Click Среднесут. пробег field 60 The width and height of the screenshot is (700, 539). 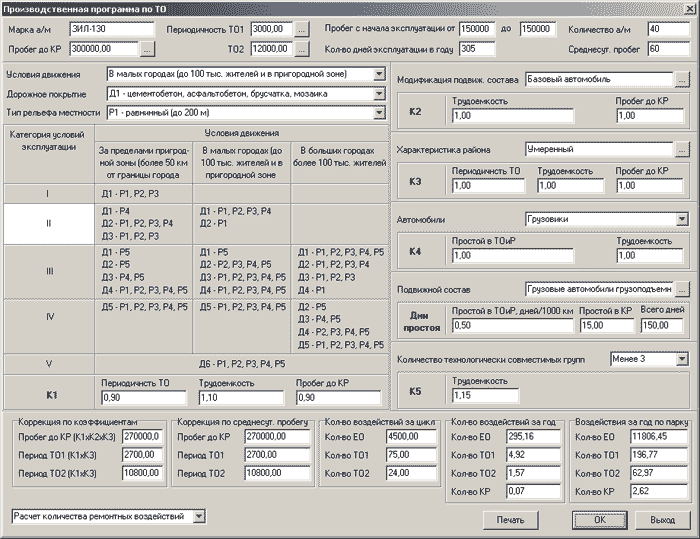(x=668, y=49)
